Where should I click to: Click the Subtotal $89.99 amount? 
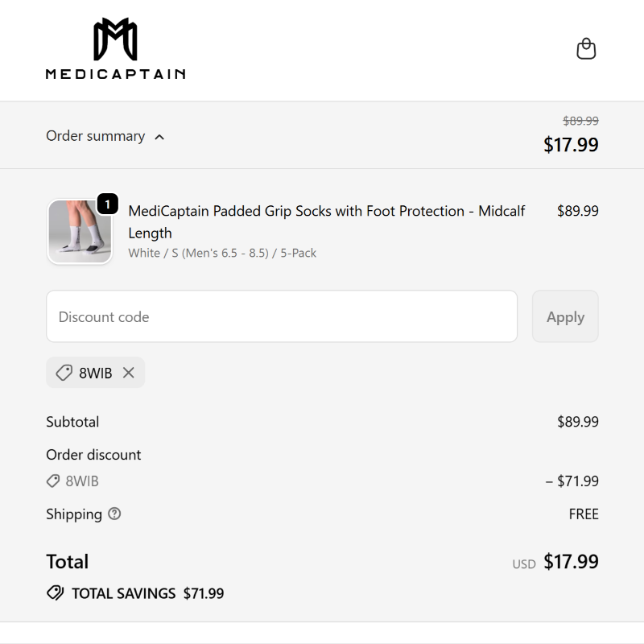pyautogui.click(x=577, y=422)
